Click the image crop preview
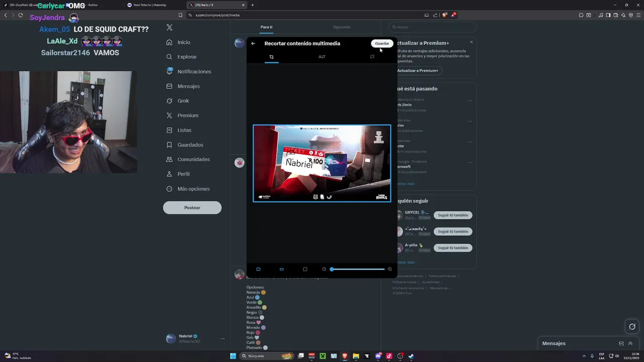Viewport: 644px width, 362px height. tap(322, 163)
